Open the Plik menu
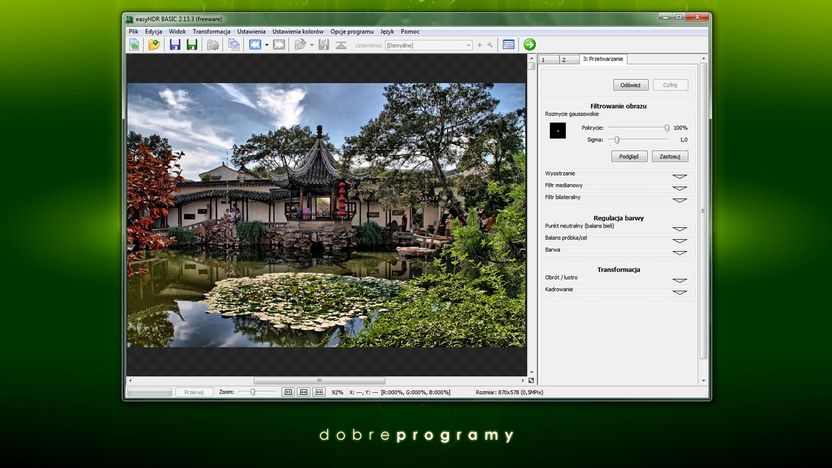832x468 pixels. click(133, 31)
